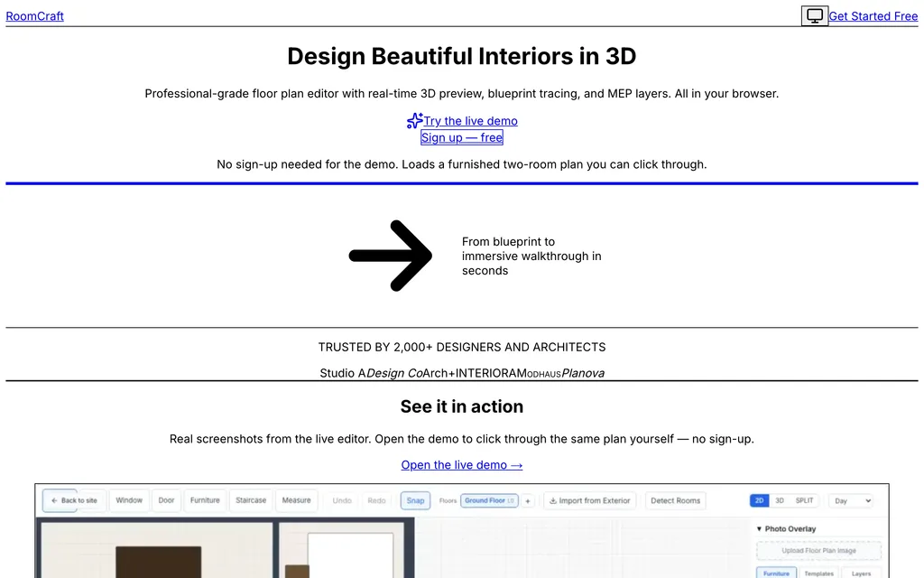Image resolution: width=924 pixels, height=578 pixels.
Task: Click Back to site button in editor
Action: (74, 500)
